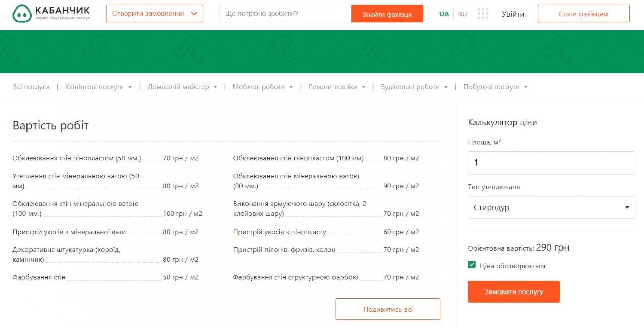This screenshot has height=325, width=644.
Task: Switch language to RU
Action: [x=462, y=14]
